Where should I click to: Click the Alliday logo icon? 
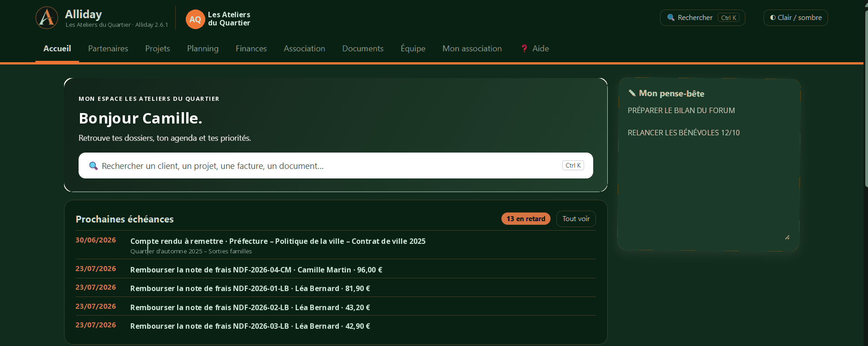pos(47,18)
